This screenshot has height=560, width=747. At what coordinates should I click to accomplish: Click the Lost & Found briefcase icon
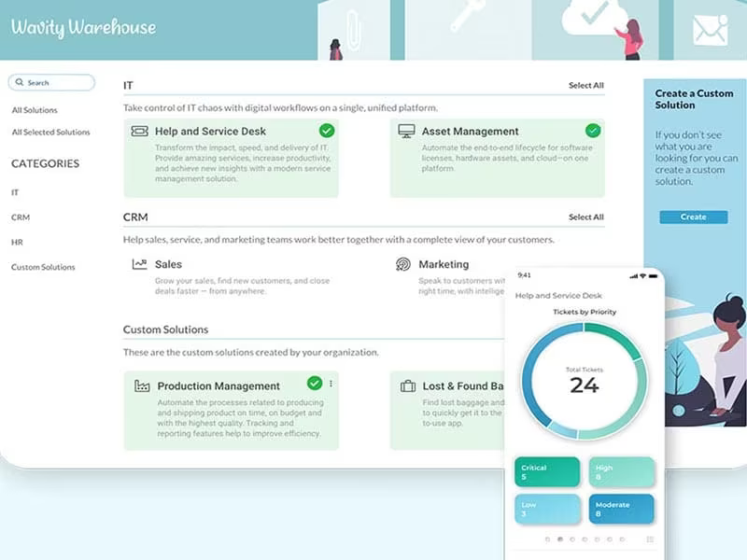(x=408, y=385)
